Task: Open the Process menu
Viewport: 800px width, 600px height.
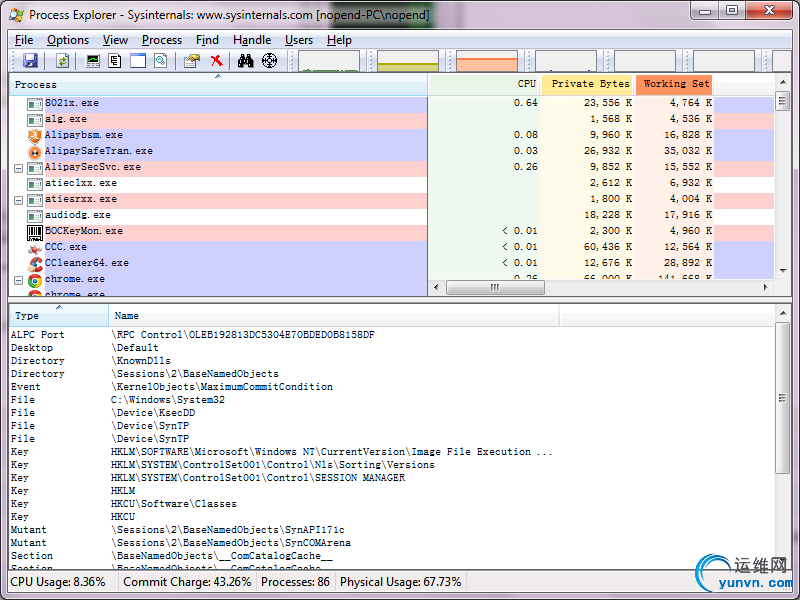Action: 162,40
